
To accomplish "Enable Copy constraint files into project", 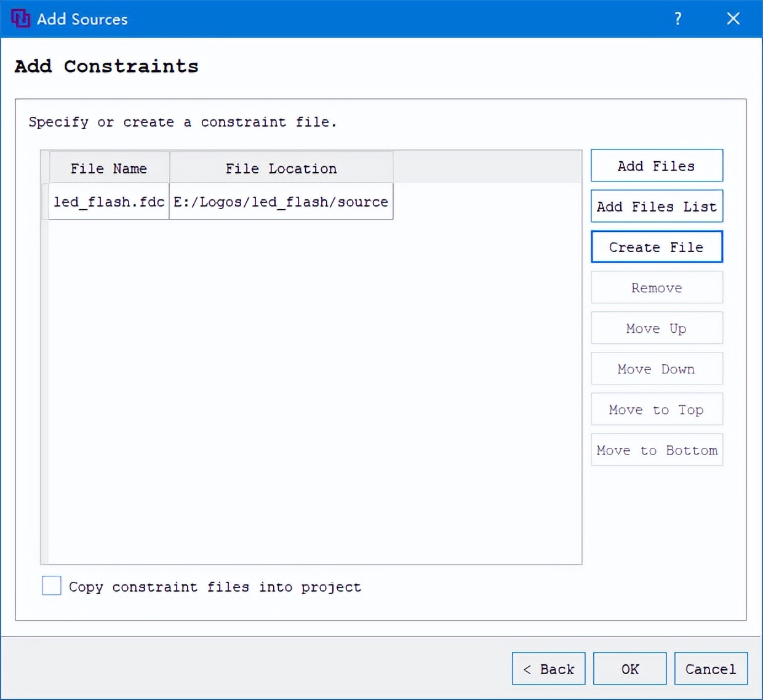I will (x=52, y=586).
